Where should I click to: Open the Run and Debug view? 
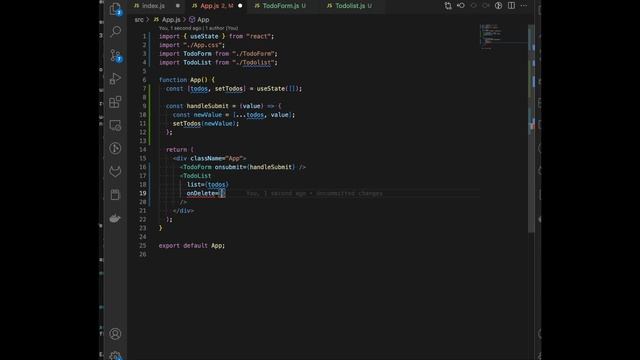pyautogui.click(x=116, y=78)
